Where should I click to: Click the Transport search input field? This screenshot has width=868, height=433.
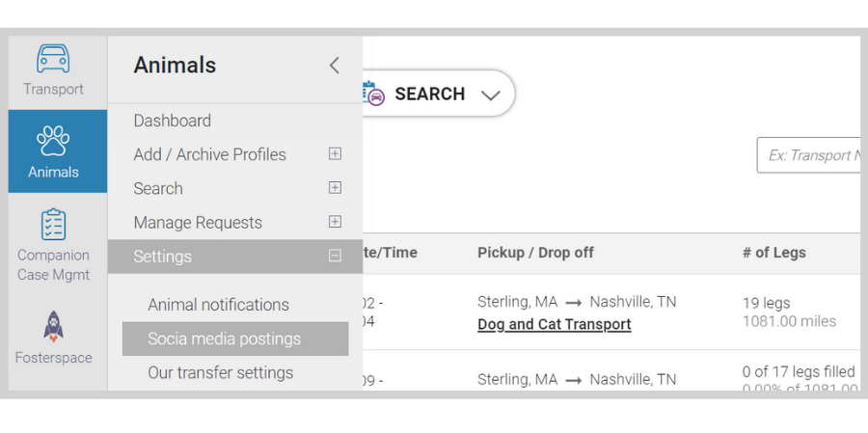809,155
